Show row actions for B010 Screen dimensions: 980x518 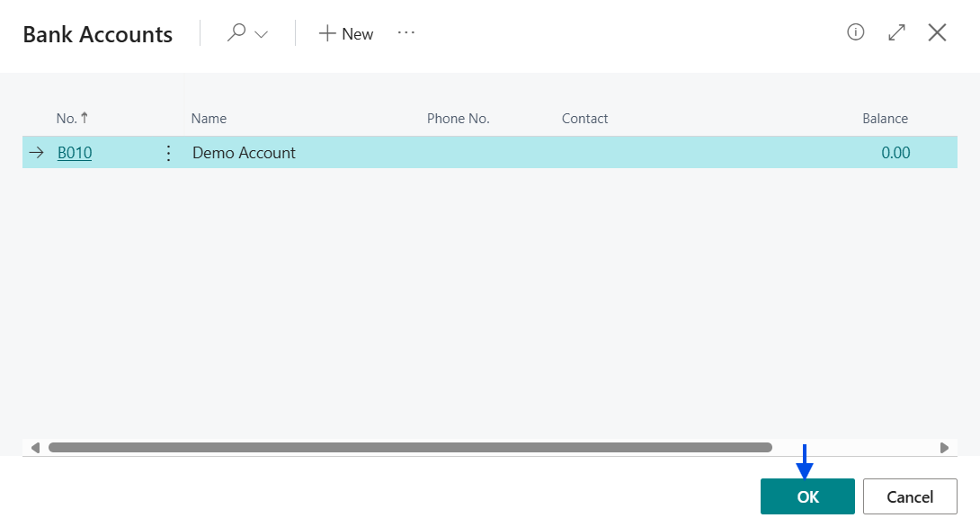click(168, 153)
